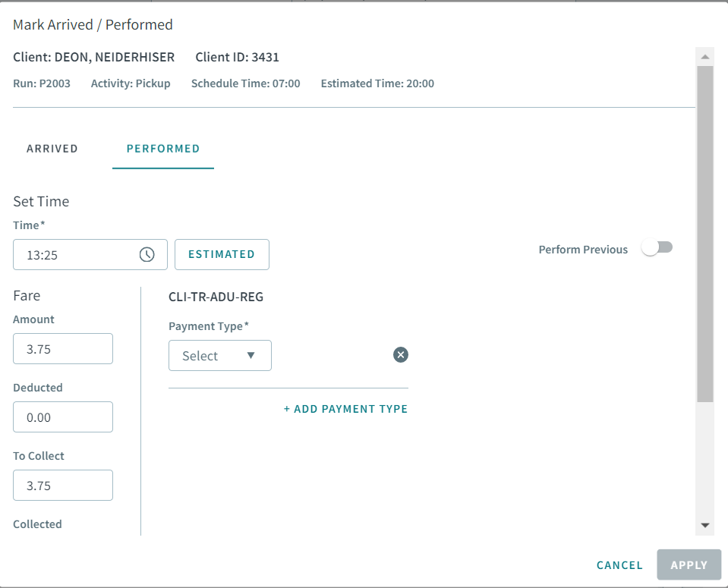Click the scrollbar up arrow
The height and width of the screenshot is (588, 728).
[705, 55]
